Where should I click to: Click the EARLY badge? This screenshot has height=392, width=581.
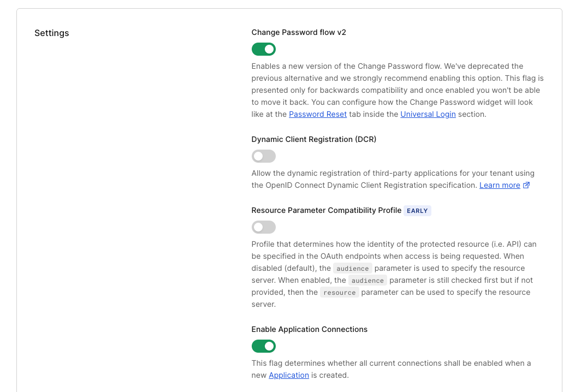click(x=417, y=211)
